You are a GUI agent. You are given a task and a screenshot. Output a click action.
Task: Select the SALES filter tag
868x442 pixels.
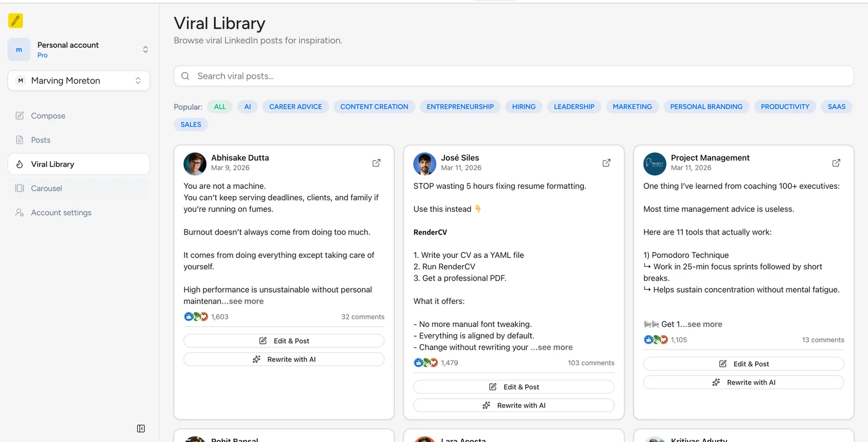click(190, 124)
